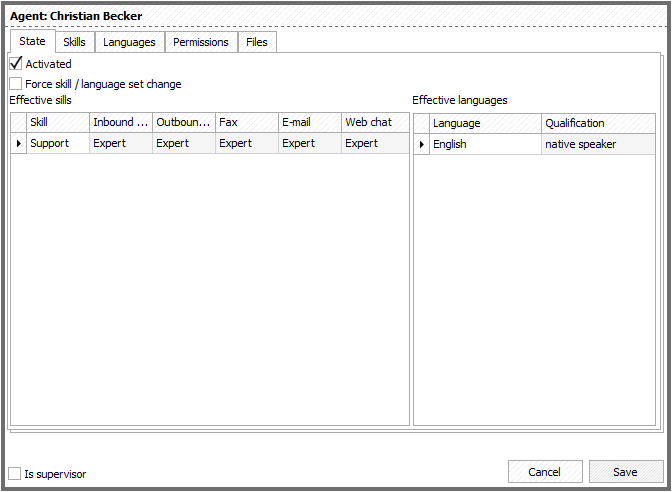
Task: Tick the Is supervisor checkbox
Action: click(x=15, y=473)
